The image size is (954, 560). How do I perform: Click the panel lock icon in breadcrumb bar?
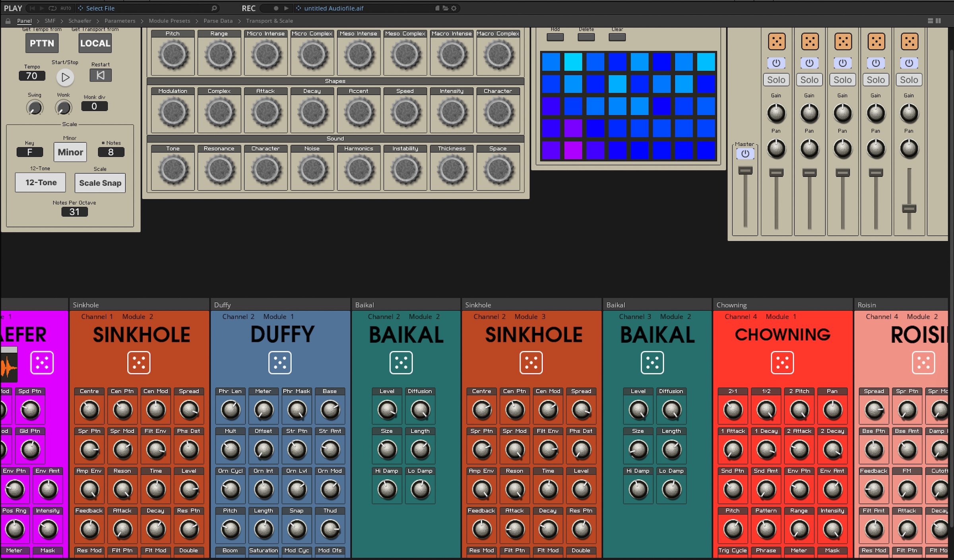[x=8, y=21]
